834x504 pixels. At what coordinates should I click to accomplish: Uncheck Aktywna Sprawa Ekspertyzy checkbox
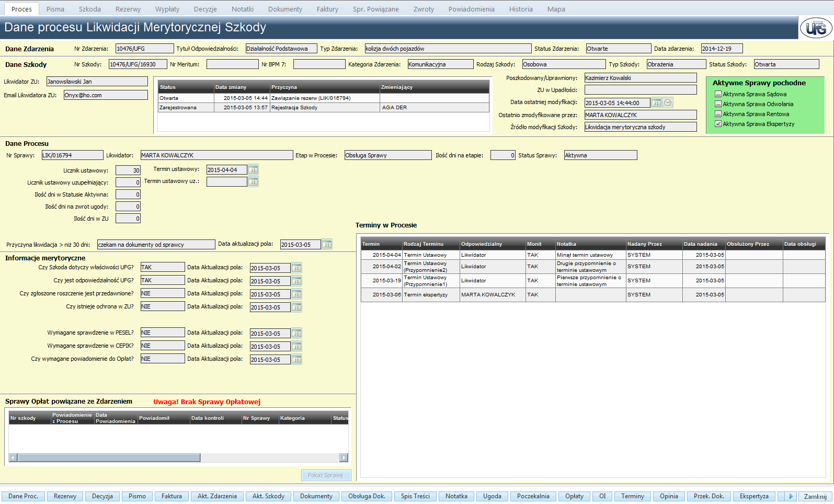click(718, 124)
